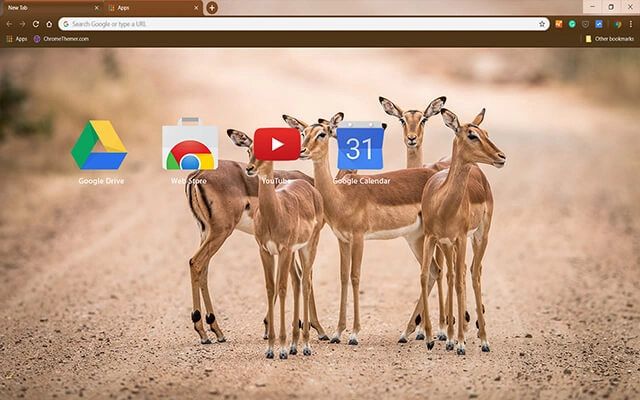The image size is (640, 400).
Task: Open the green Grammarly extension
Action: 572,24
